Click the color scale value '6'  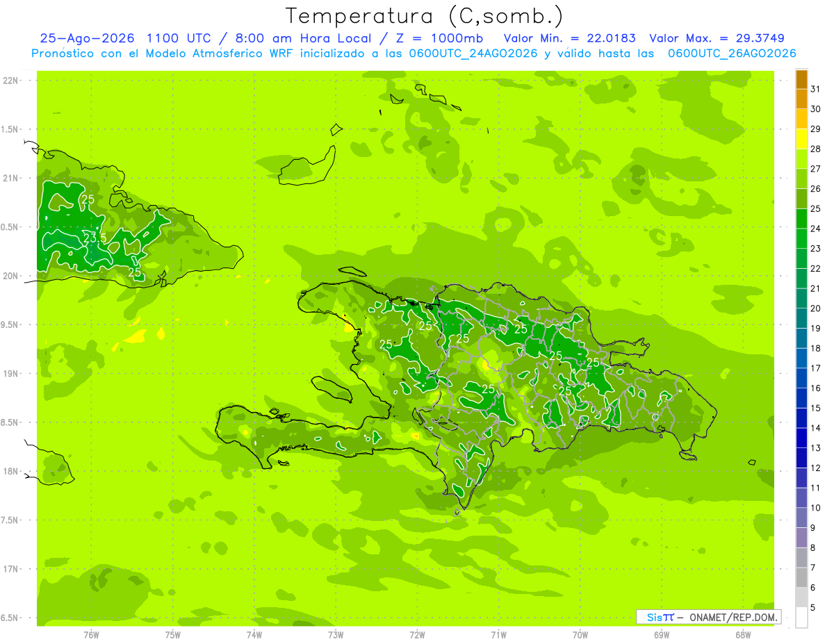click(813, 588)
